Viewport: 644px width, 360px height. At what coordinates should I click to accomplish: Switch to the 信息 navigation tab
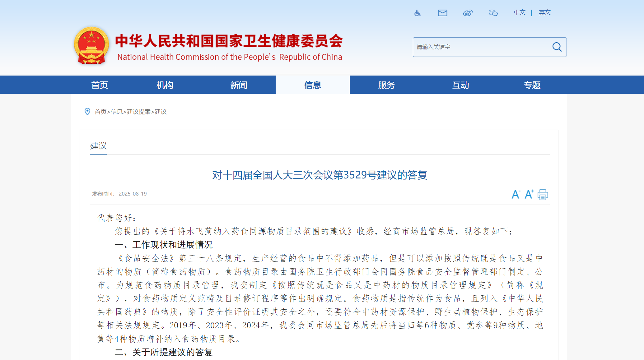[312, 85]
